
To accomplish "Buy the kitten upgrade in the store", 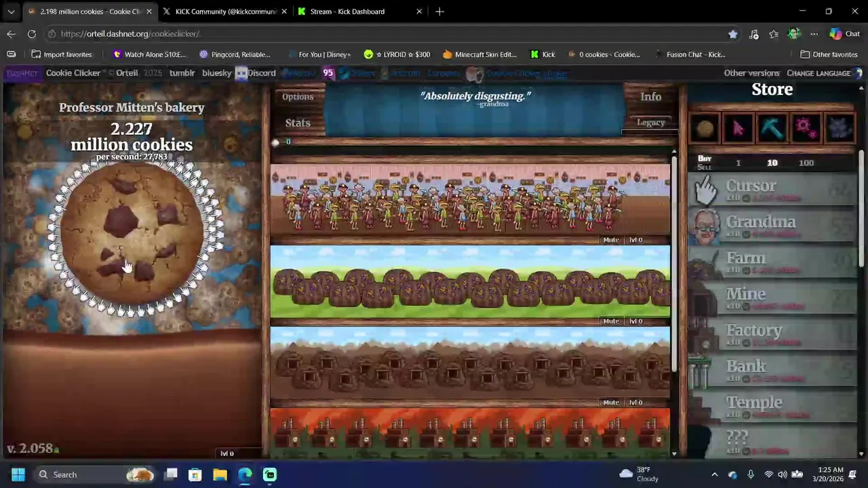I will click(840, 128).
